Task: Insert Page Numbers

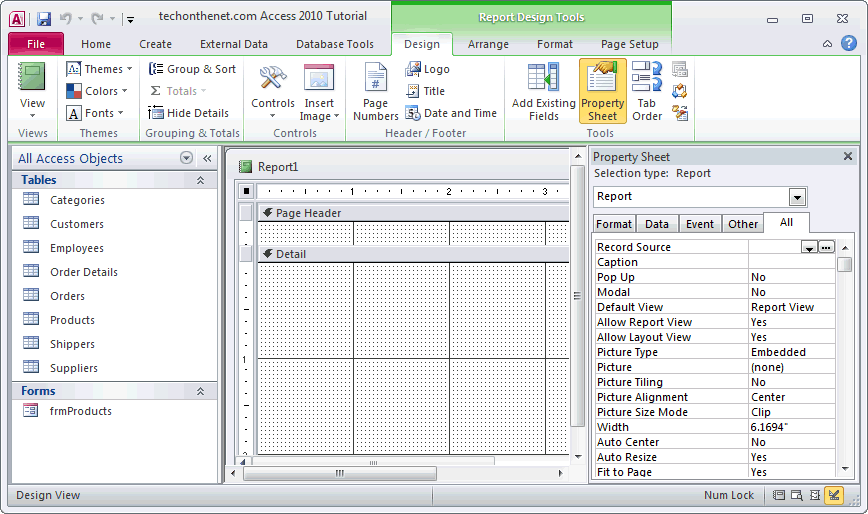Action: pos(376,92)
